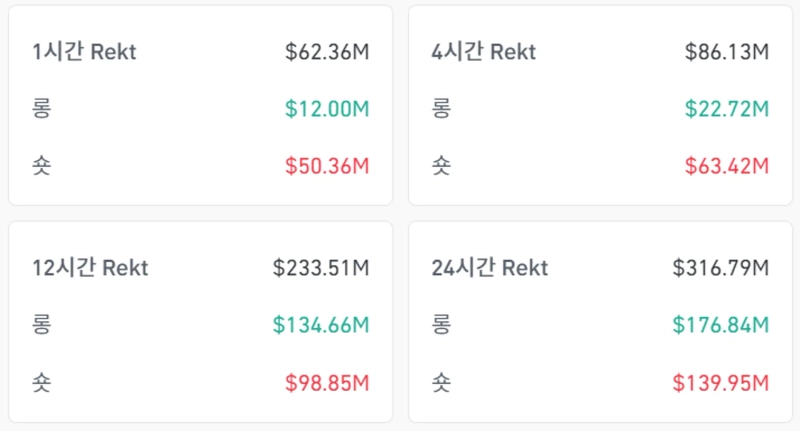The height and width of the screenshot is (431, 800).
Task: Click the 12시간 short amount $98.85M
Action: point(327,382)
